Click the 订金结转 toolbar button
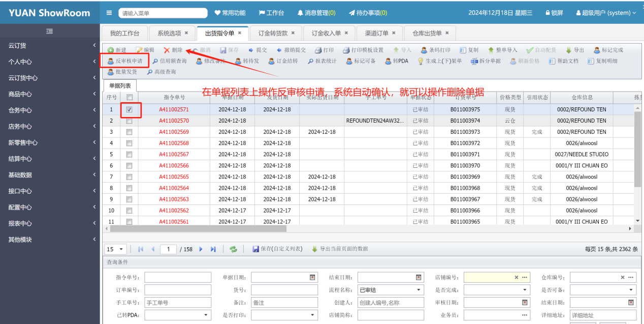Image resolution: width=644 pixels, height=324 pixels. point(283,61)
